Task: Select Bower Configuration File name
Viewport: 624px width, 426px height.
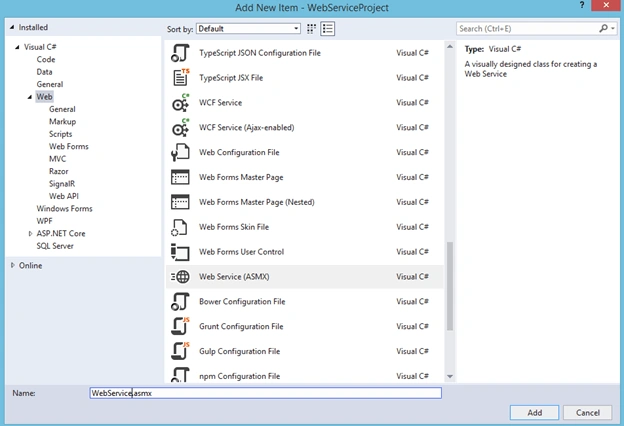Action: point(242,301)
